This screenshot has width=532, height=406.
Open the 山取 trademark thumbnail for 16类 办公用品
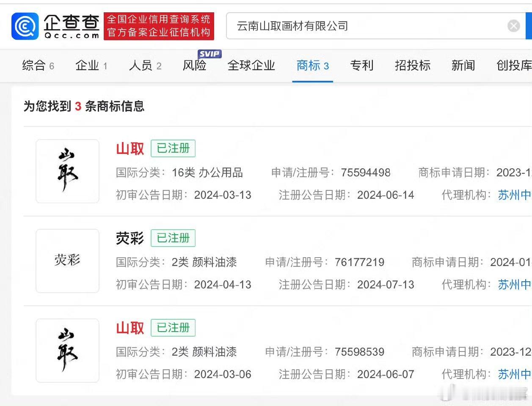(68, 171)
